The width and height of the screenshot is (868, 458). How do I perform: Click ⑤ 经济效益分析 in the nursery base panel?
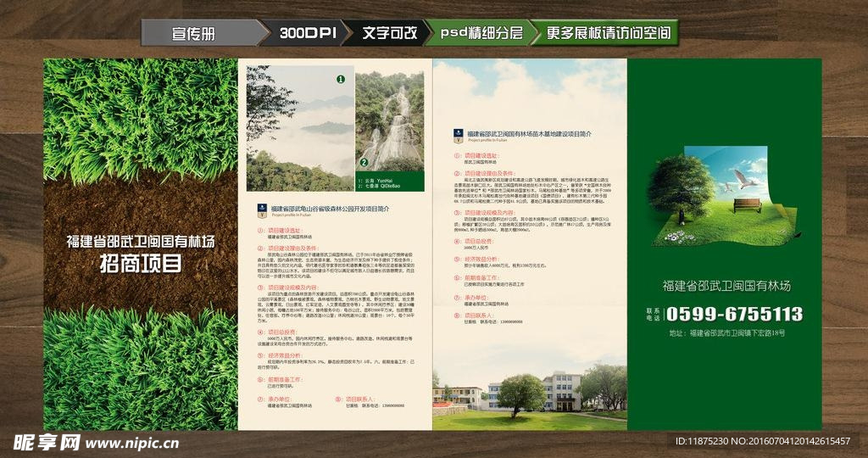click(476, 260)
